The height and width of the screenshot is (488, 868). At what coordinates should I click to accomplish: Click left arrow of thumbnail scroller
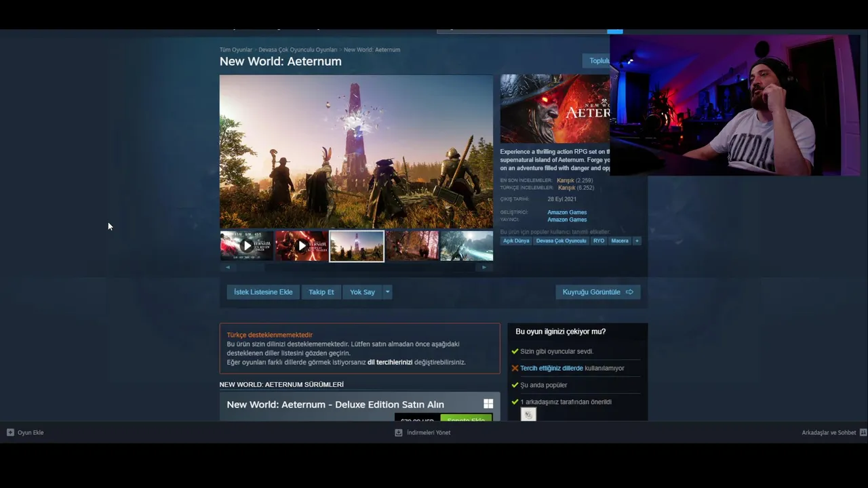227,267
